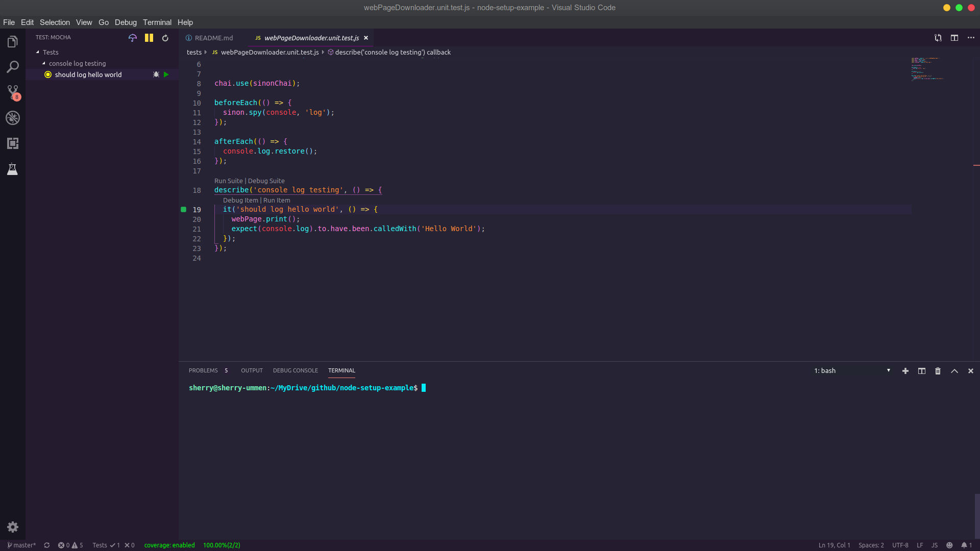Debug the 'should log hello world' test bug icon

point(156,74)
